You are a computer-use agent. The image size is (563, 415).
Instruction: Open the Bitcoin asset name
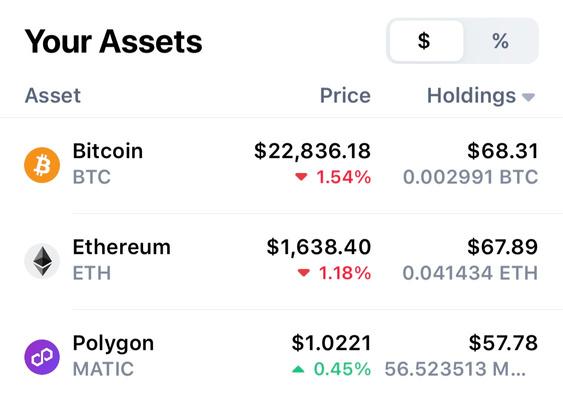click(x=108, y=151)
